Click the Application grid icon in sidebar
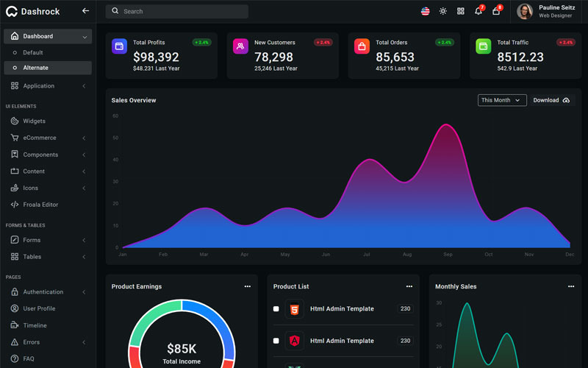 point(15,85)
